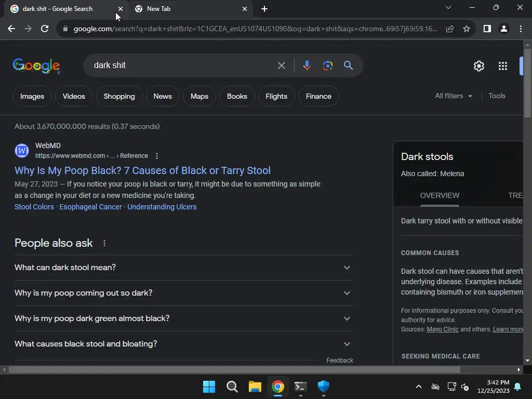The height and width of the screenshot is (399, 532).
Task: Open the Windows Start menu
Action: click(209, 387)
